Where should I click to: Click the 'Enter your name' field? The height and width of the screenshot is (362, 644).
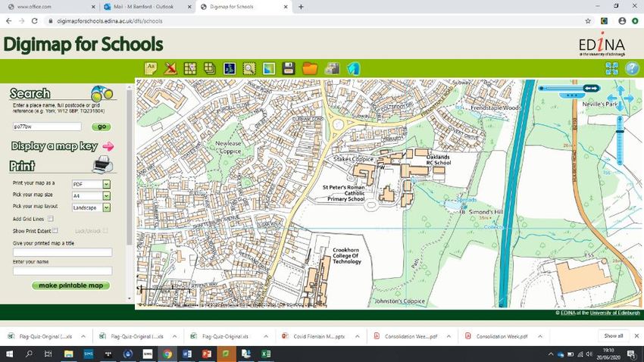tap(62, 270)
